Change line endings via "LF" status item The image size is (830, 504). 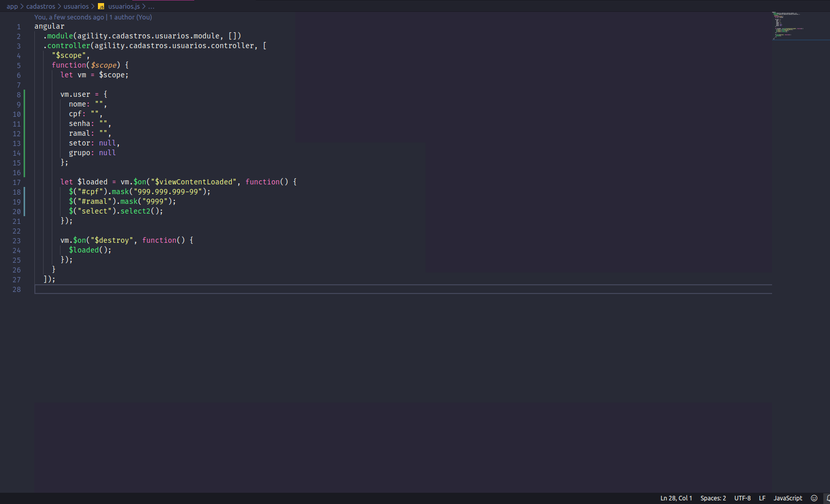pos(762,498)
